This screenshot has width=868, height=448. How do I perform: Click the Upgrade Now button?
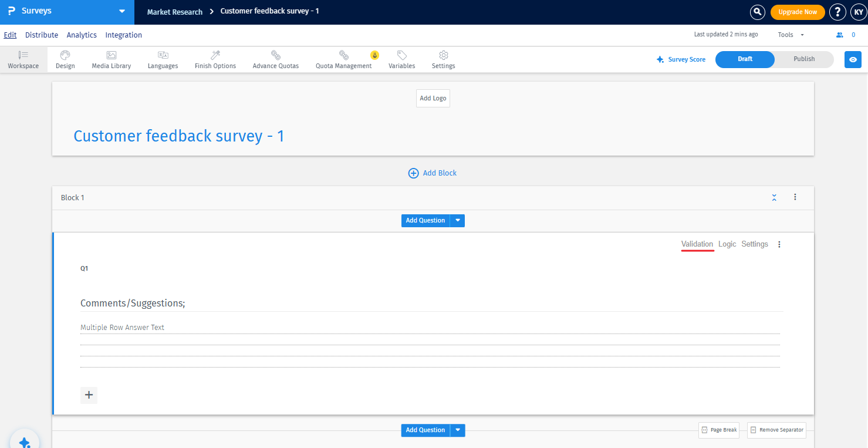[x=798, y=12]
